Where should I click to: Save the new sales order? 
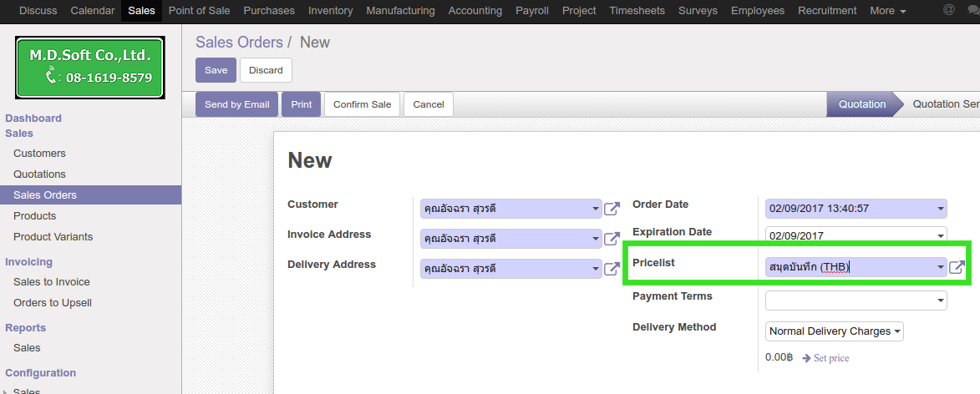(216, 70)
